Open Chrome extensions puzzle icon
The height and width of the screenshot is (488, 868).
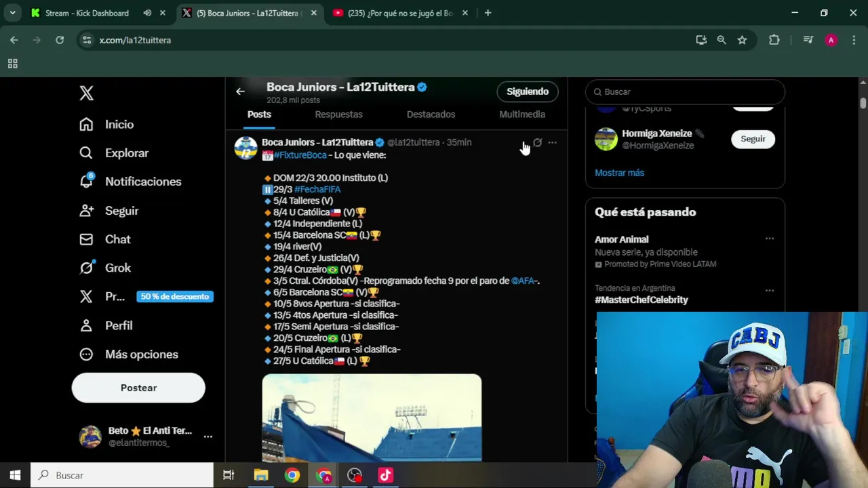(x=774, y=40)
